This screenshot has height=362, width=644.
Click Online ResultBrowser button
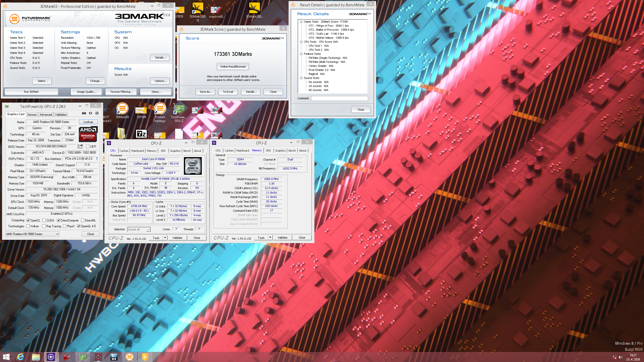click(233, 67)
